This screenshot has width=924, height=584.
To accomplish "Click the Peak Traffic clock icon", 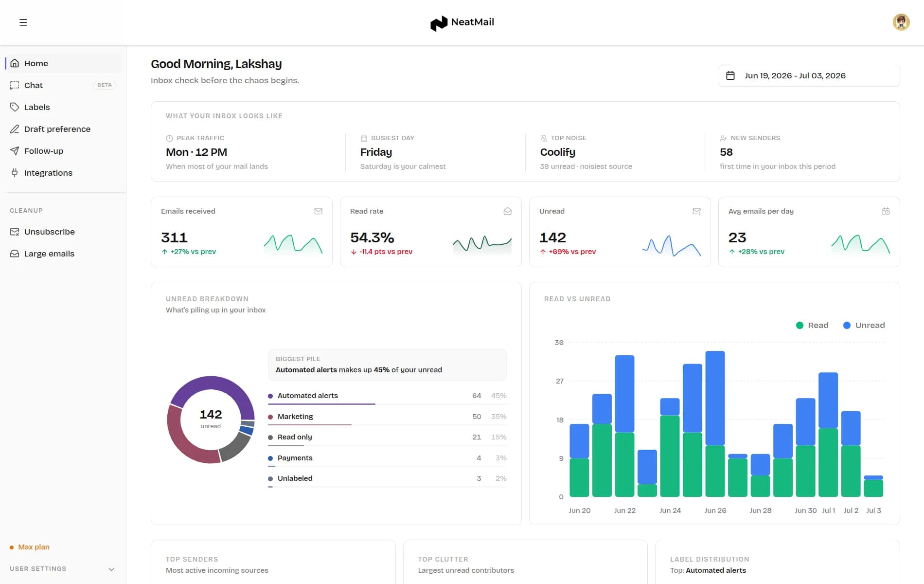I will (169, 138).
